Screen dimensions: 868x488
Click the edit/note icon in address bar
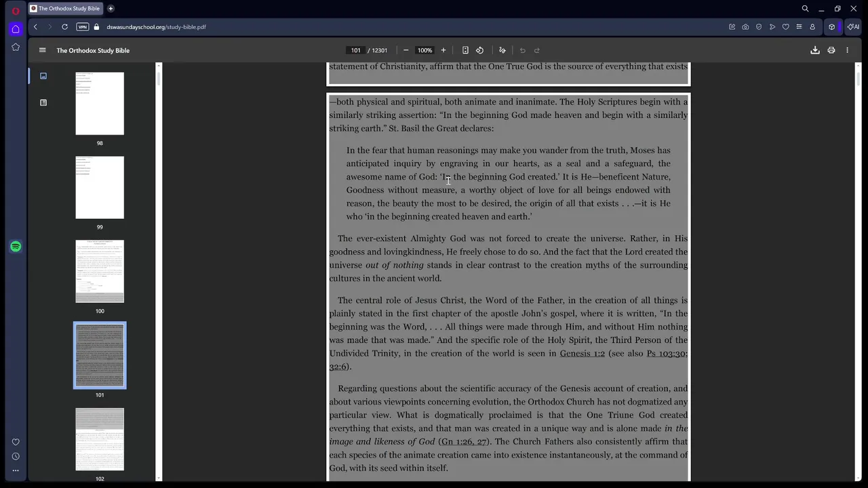point(732,27)
